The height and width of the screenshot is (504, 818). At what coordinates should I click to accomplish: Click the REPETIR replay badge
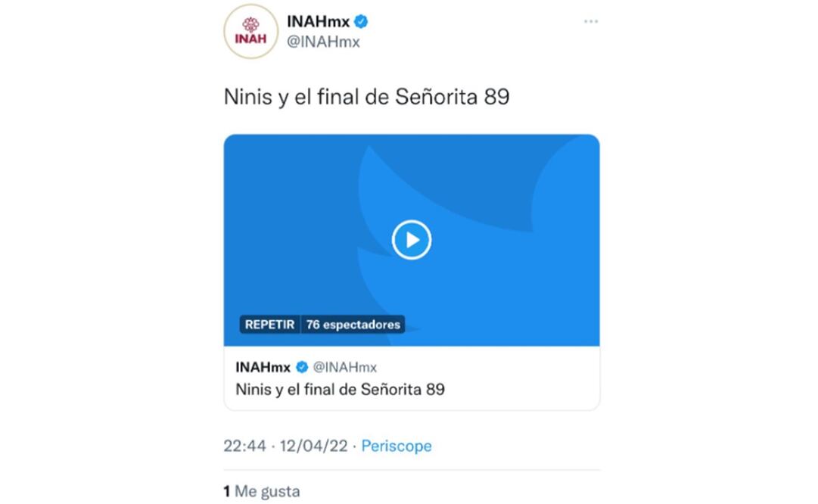[x=269, y=324]
